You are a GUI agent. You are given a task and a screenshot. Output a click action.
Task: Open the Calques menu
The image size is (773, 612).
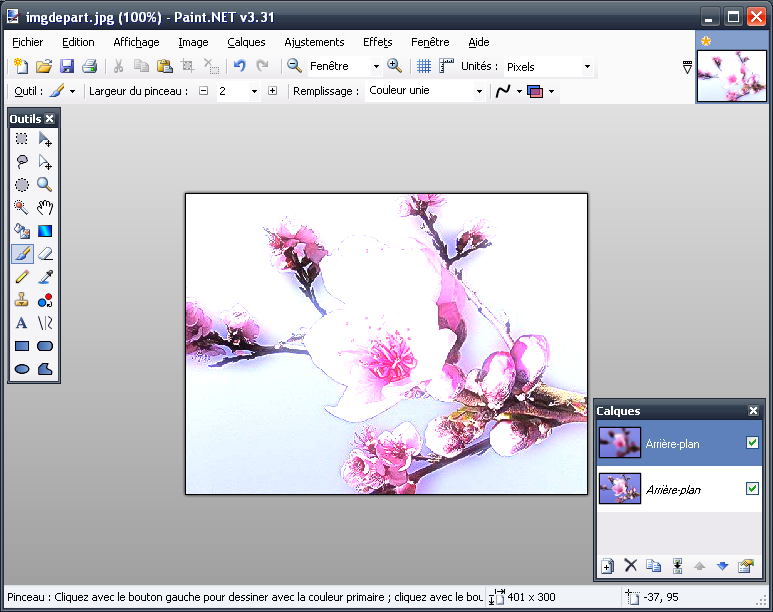click(x=246, y=42)
